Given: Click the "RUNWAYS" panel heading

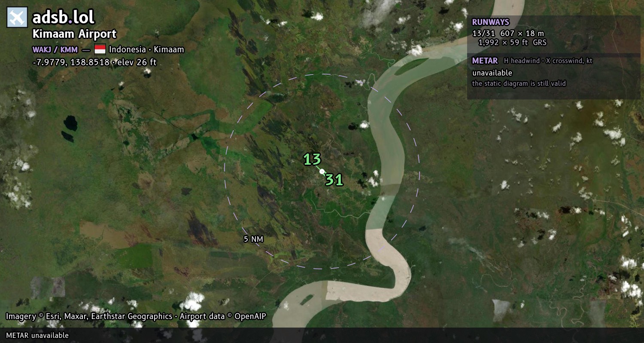Looking at the screenshot, I should [x=491, y=22].
